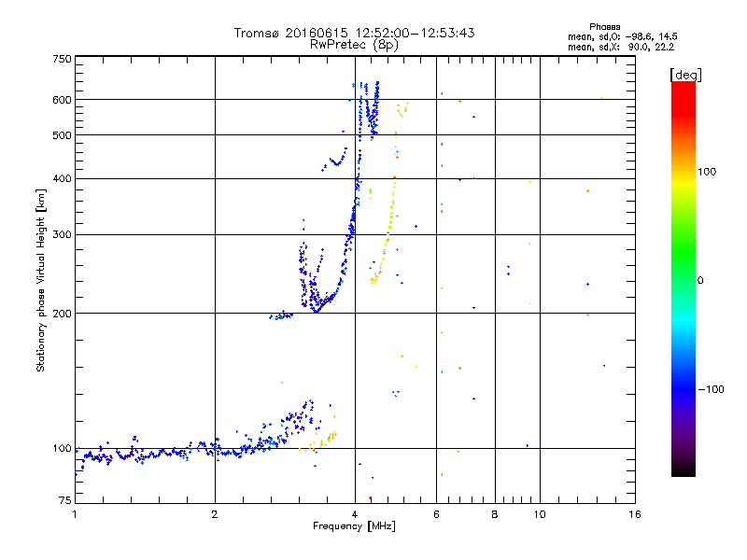This screenshot has height=560, width=747.
Task: Click the plot title "Tromsø 20160615 12:52:00-12:53:43"
Action: pos(354,33)
